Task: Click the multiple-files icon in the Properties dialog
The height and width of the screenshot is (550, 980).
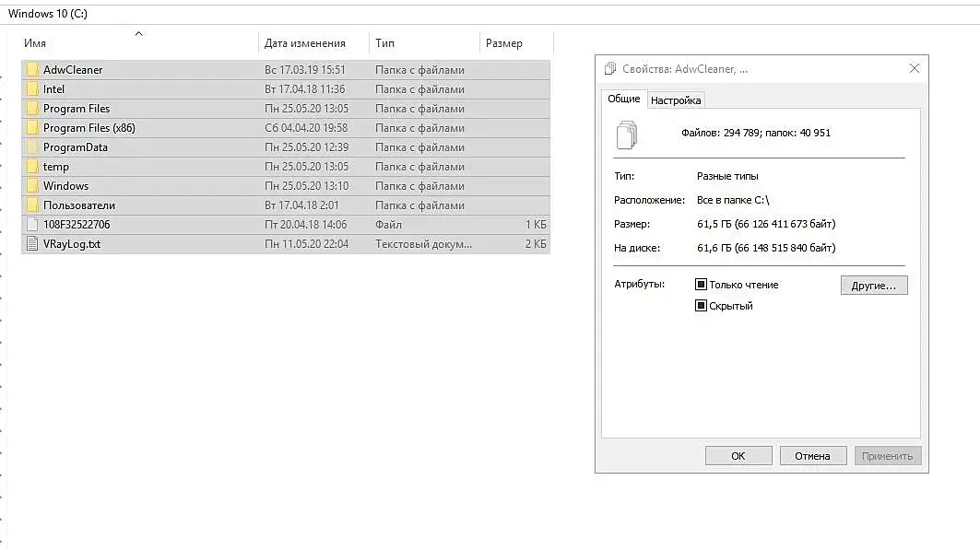Action: (x=627, y=135)
